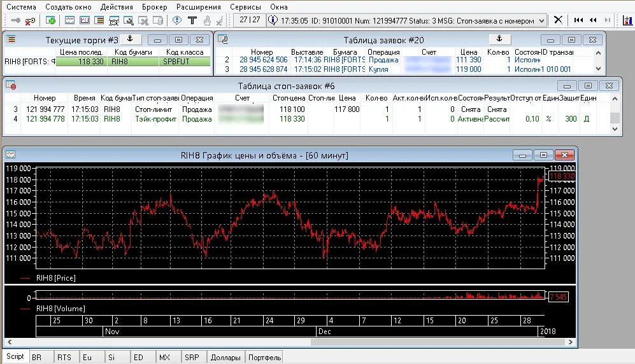Click the gray key connect icon
The image size is (635, 364).
tap(15, 20)
